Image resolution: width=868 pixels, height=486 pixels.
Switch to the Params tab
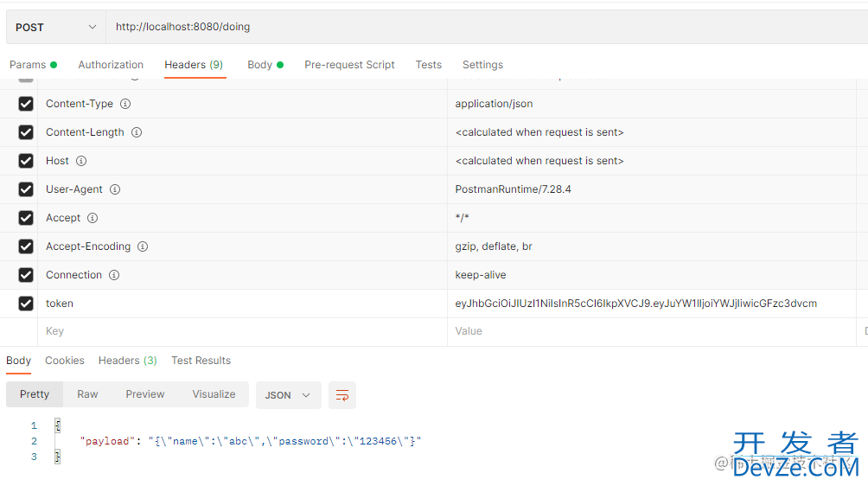(33, 65)
